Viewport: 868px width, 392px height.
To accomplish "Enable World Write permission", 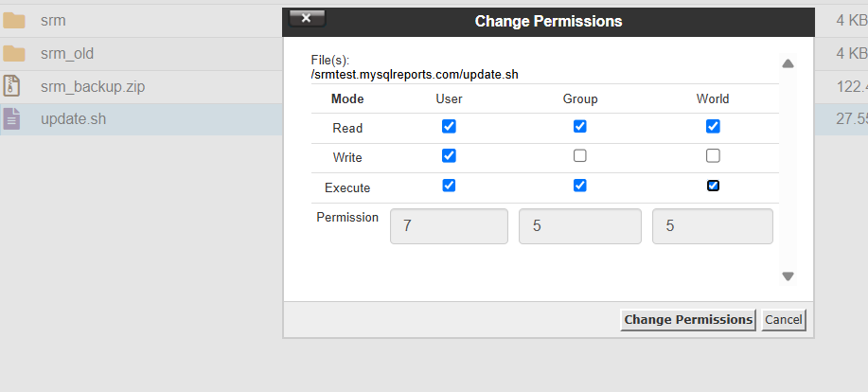I will click(713, 156).
